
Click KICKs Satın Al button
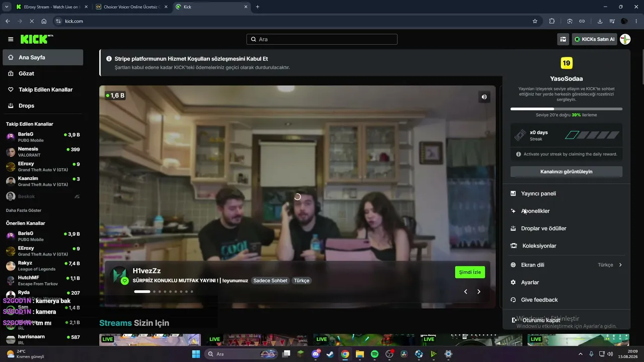tap(594, 39)
